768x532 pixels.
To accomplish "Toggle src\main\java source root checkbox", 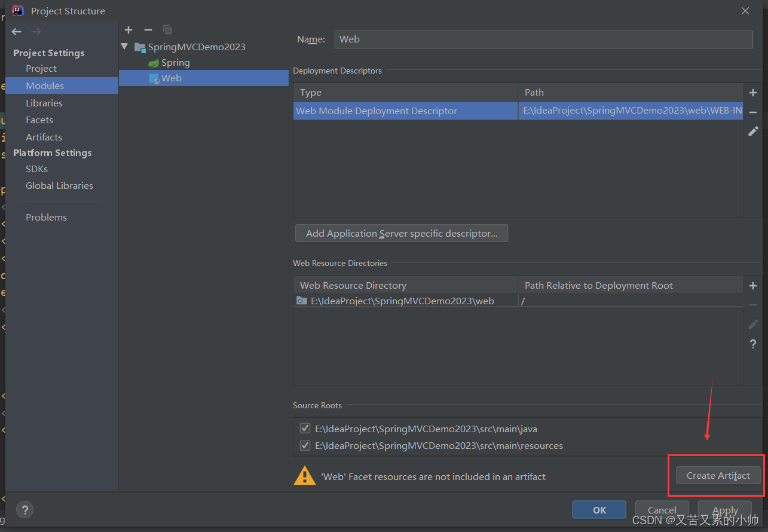I will [x=305, y=429].
